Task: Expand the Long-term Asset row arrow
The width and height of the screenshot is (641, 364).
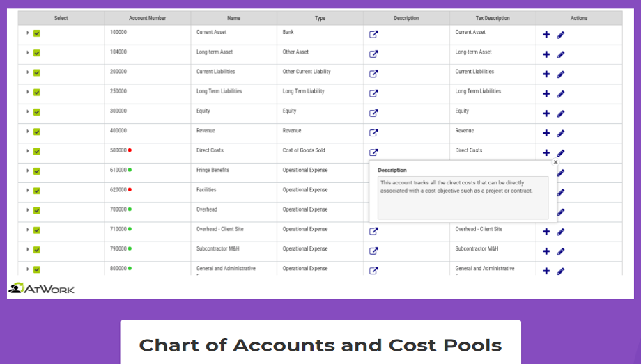Action: [x=28, y=53]
